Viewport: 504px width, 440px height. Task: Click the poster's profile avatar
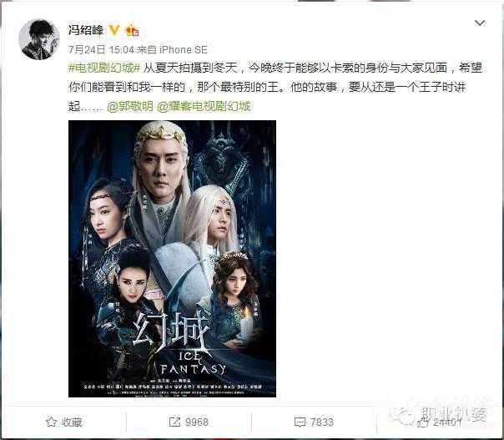pyautogui.click(x=39, y=39)
